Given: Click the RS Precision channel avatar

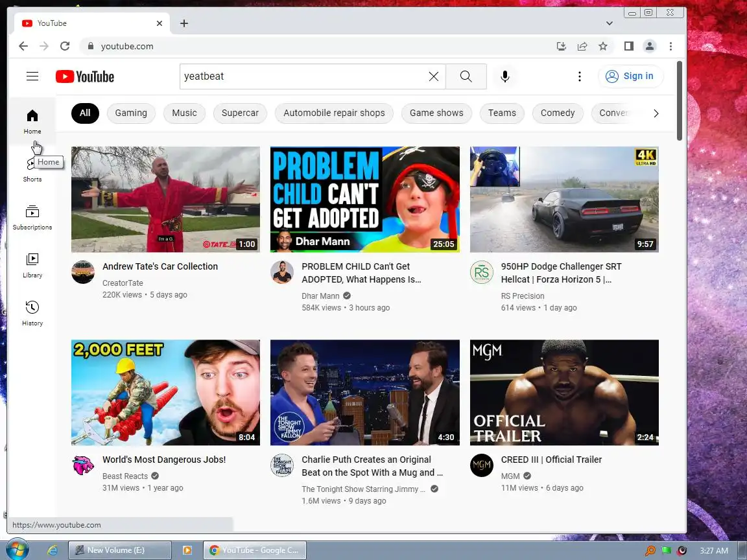Looking at the screenshot, I should click(482, 272).
